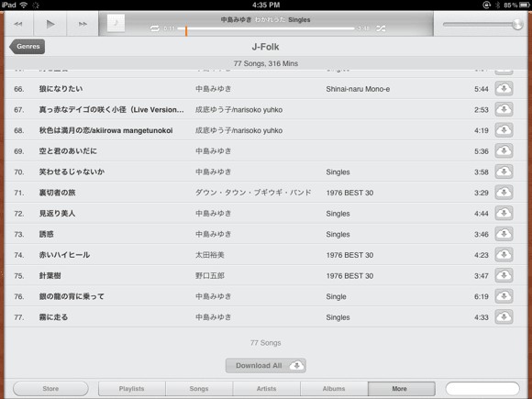Download song 67 via cloud icon
This screenshot has height=399, width=532.
[504, 109]
